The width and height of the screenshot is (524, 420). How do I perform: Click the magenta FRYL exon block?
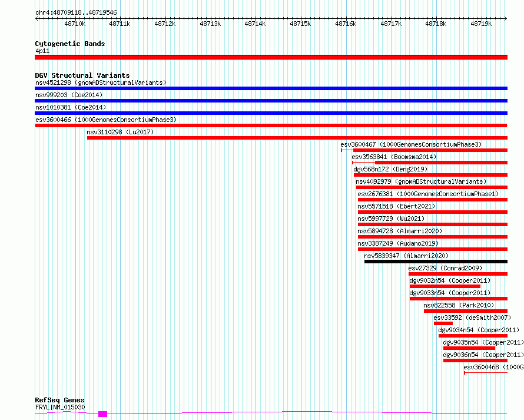pyautogui.click(x=102, y=414)
